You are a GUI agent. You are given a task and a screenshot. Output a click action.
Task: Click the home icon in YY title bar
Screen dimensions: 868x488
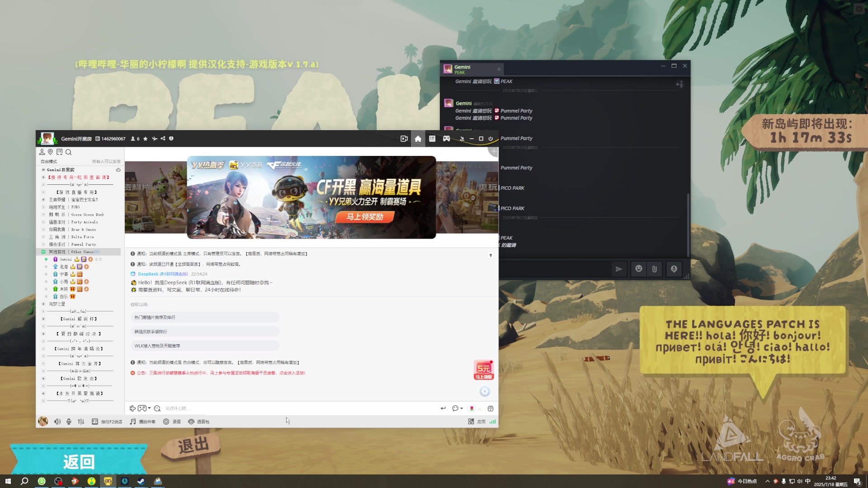[x=418, y=139]
